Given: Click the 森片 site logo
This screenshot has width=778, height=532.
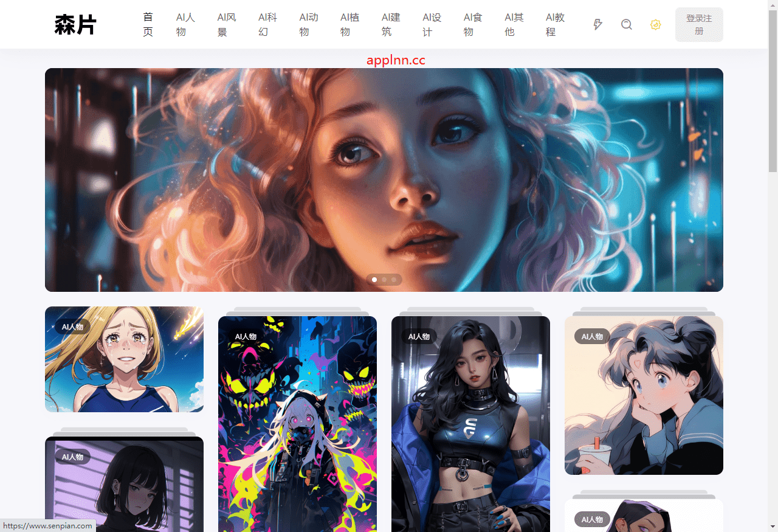Looking at the screenshot, I should (x=75, y=24).
